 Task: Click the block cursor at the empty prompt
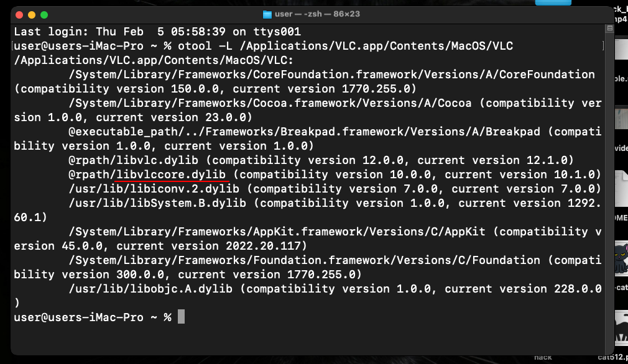click(x=181, y=317)
